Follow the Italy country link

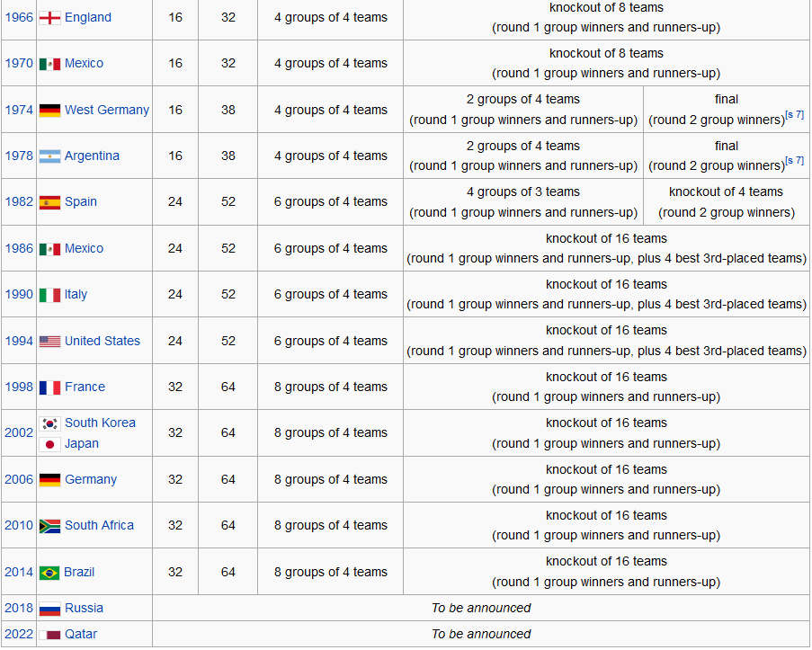point(76,294)
